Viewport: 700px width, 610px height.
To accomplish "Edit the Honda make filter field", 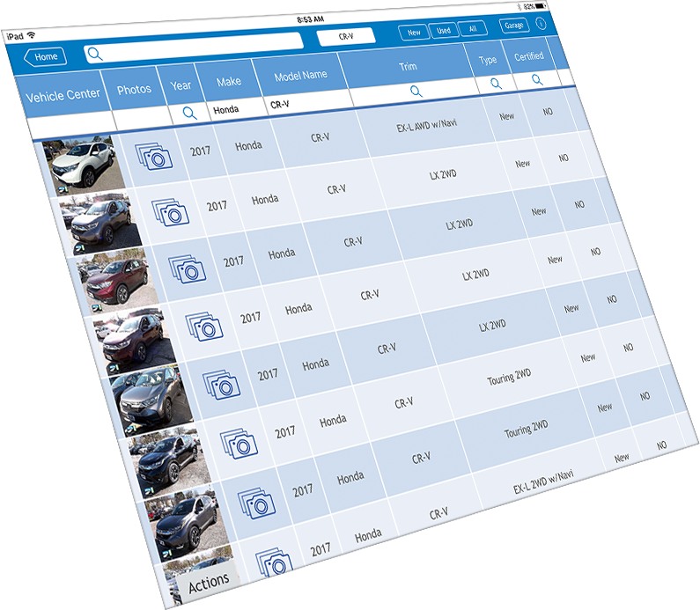I will [237, 109].
